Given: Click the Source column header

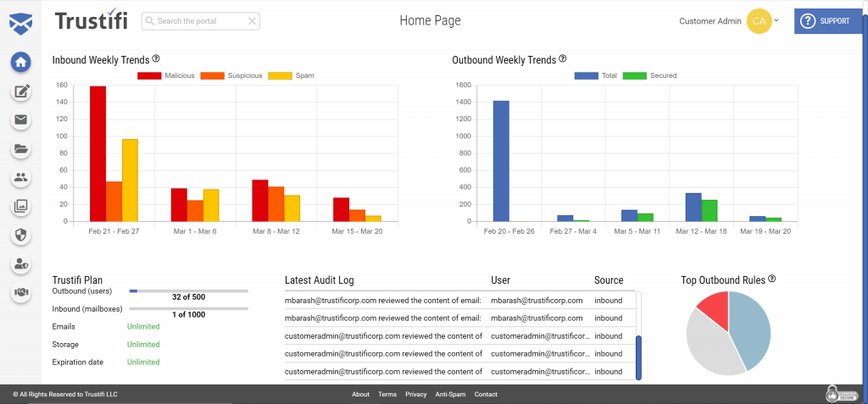Looking at the screenshot, I should pyautogui.click(x=609, y=280).
